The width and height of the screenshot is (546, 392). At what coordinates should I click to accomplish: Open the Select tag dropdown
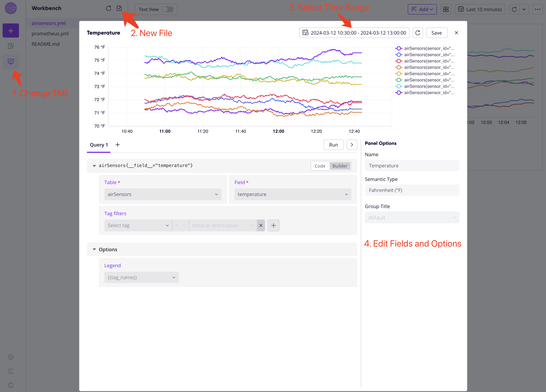(x=138, y=225)
